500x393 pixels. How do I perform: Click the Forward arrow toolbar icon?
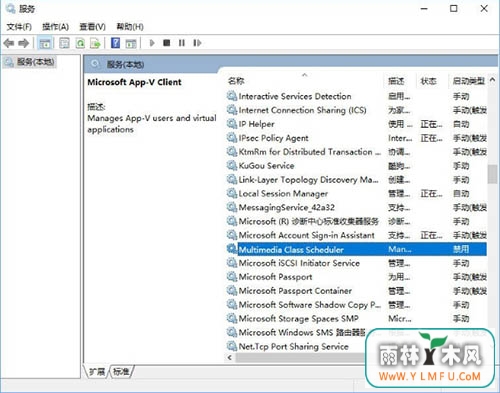(x=23, y=43)
